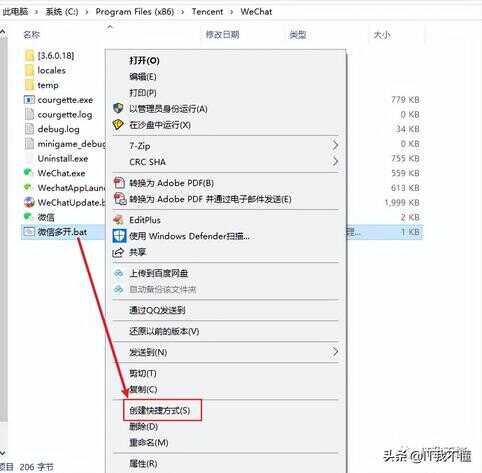Expand the 7-Zip submenu arrow

coord(335,145)
